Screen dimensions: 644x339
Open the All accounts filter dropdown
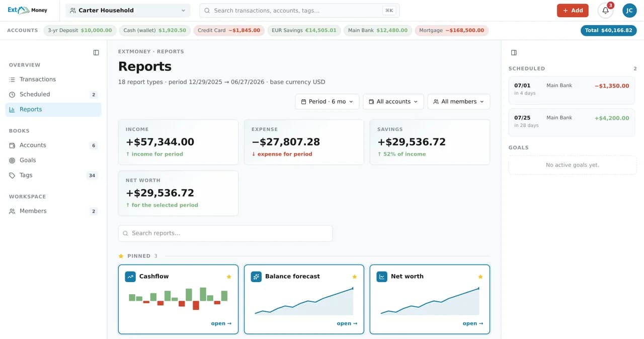pyautogui.click(x=393, y=101)
